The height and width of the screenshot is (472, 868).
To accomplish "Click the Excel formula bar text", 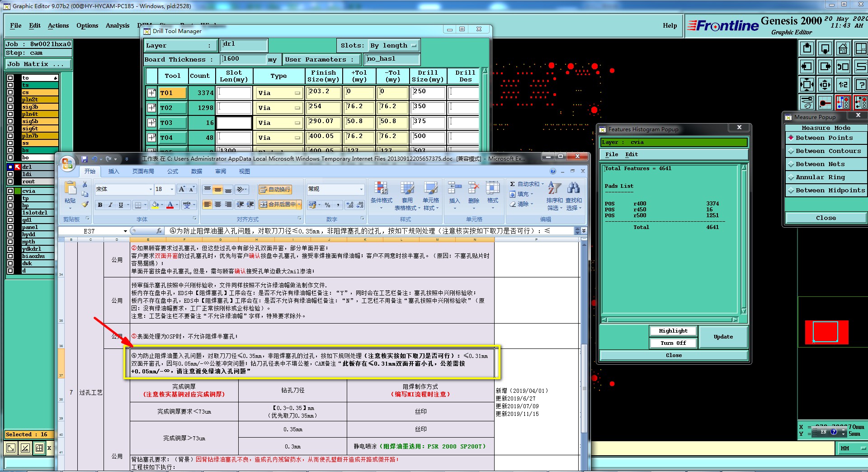I will [360, 231].
